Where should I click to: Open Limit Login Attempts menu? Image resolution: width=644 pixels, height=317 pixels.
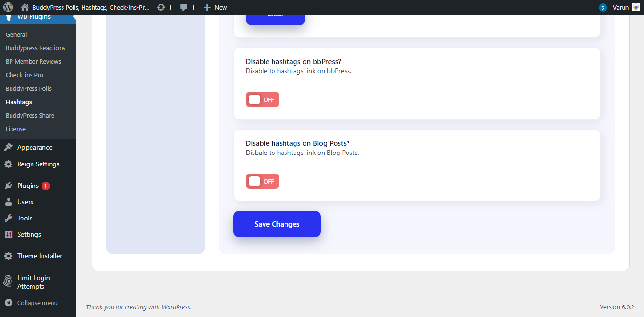coord(33,282)
